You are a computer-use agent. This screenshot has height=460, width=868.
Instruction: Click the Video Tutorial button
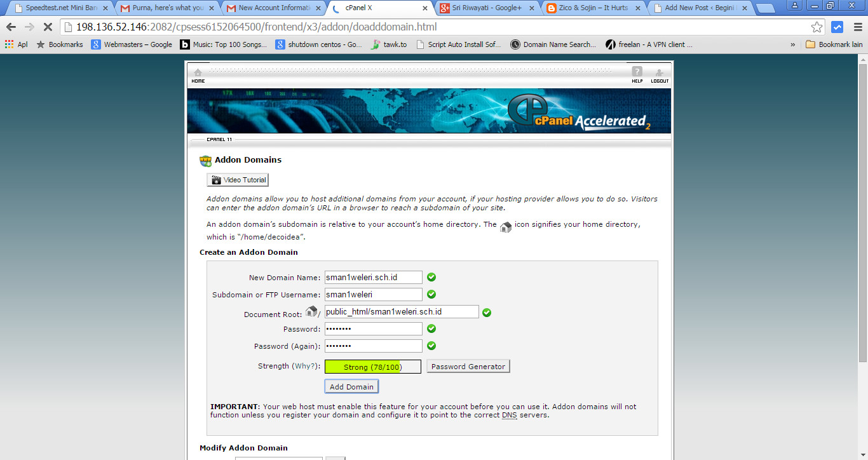click(238, 180)
